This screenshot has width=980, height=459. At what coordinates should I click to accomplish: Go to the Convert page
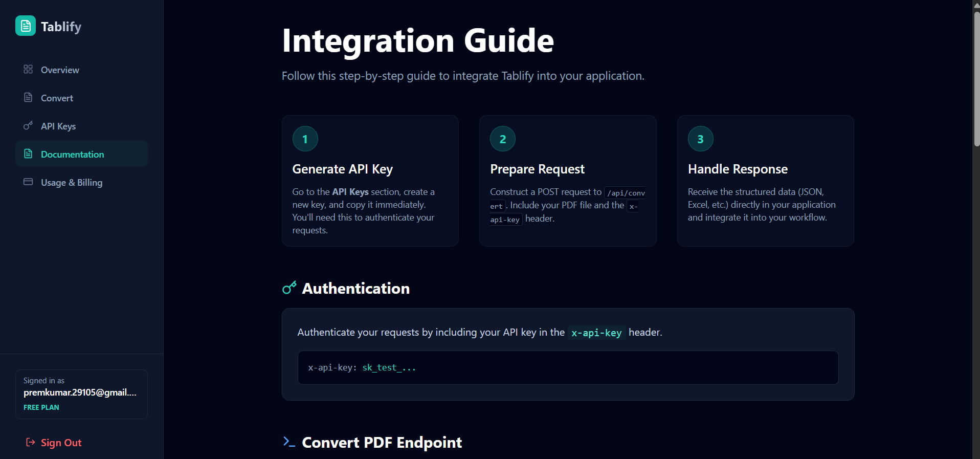click(82, 98)
